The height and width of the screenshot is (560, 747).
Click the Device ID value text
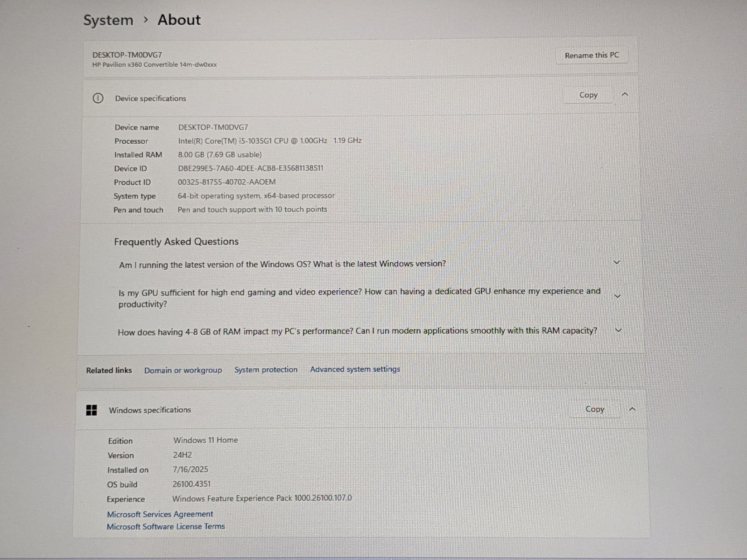[x=250, y=168]
